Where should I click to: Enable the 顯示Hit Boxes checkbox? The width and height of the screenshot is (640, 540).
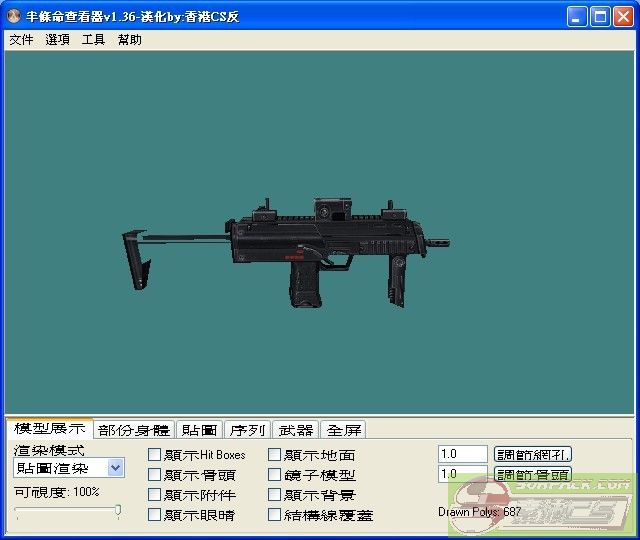pos(154,455)
